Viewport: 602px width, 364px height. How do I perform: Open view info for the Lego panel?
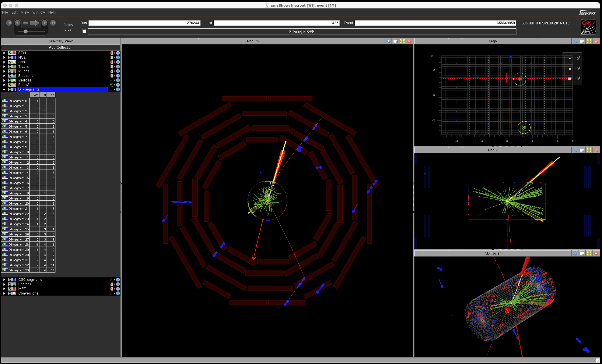(x=575, y=41)
